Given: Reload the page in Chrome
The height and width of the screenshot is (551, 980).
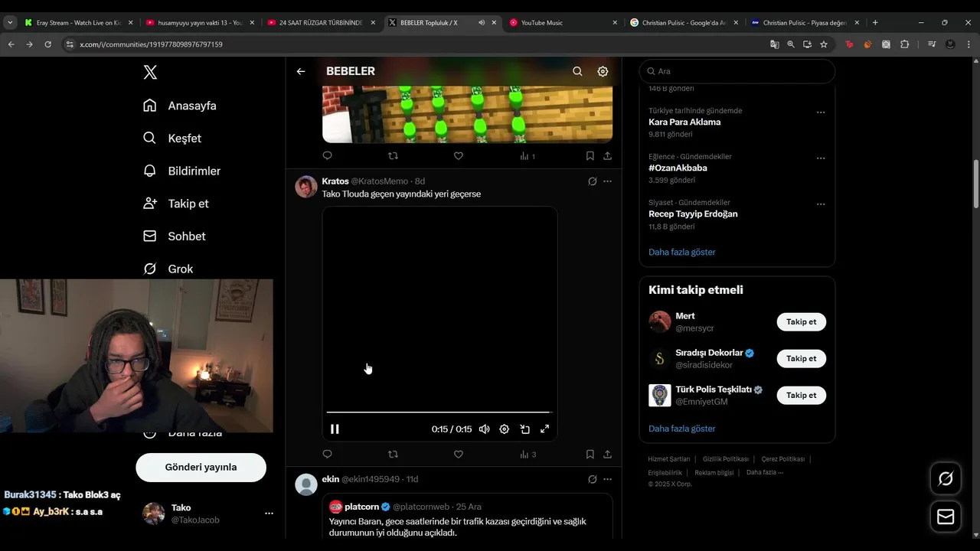Looking at the screenshot, I should point(47,44).
